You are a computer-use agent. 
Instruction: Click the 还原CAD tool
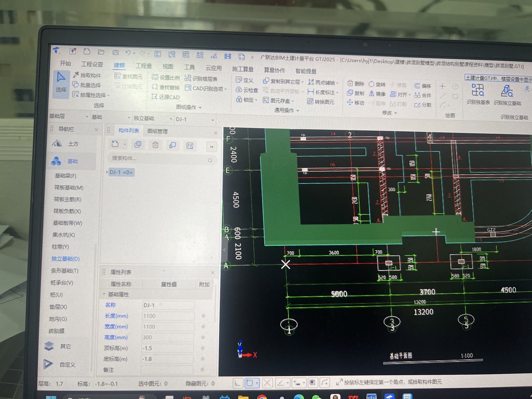[x=165, y=97]
